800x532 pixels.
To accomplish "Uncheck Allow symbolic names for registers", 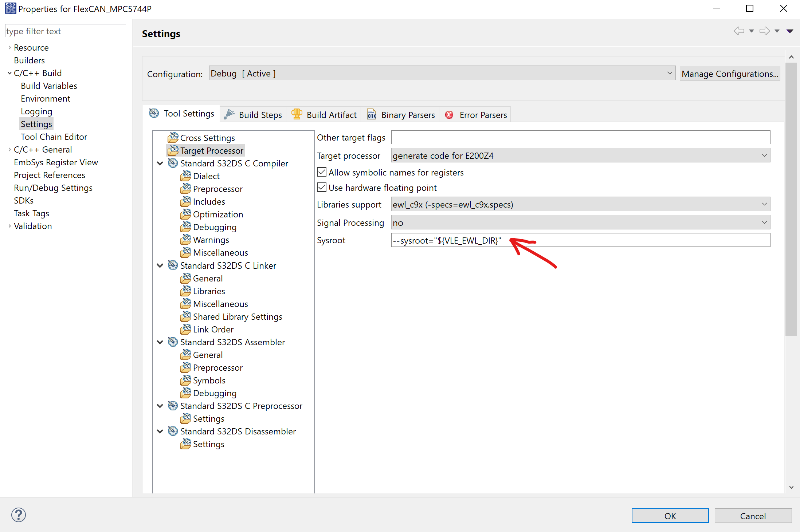I will coord(321,172).
